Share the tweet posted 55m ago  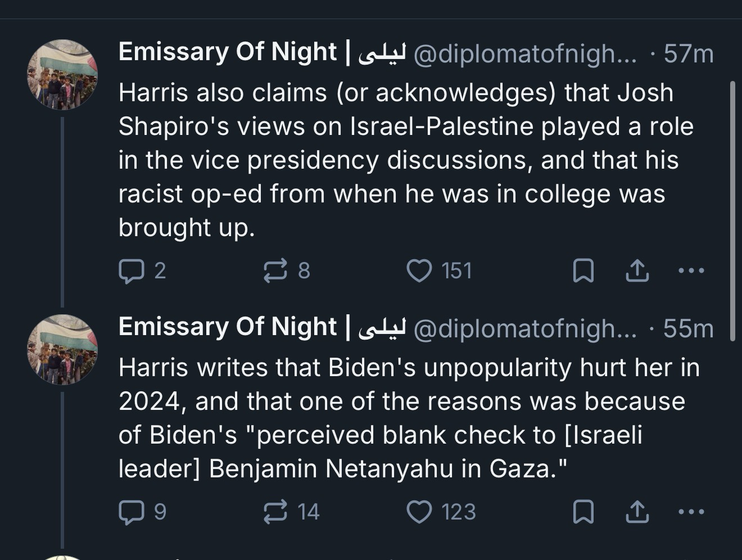637,512
